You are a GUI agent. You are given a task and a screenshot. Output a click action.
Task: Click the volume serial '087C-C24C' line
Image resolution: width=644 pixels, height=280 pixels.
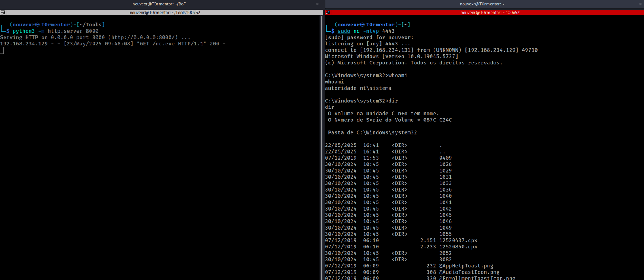pyautogui.click(x=390, y=120)
